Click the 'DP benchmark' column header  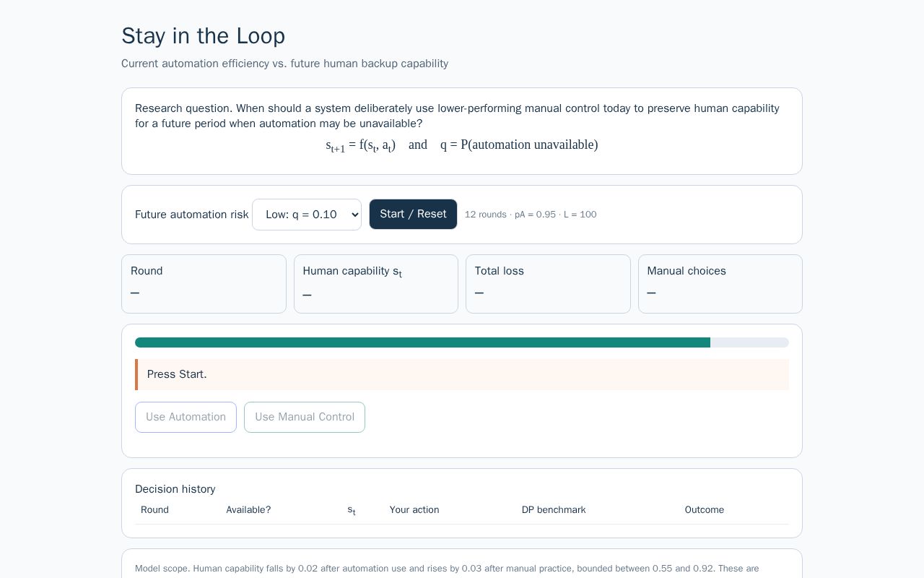[x=554, y=510]
